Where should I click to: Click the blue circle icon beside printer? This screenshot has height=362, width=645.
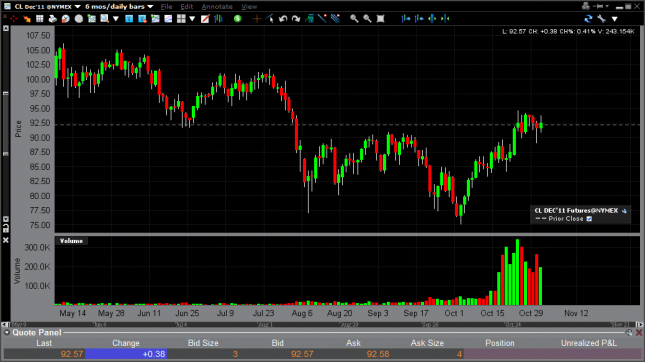tap(65, 19)
